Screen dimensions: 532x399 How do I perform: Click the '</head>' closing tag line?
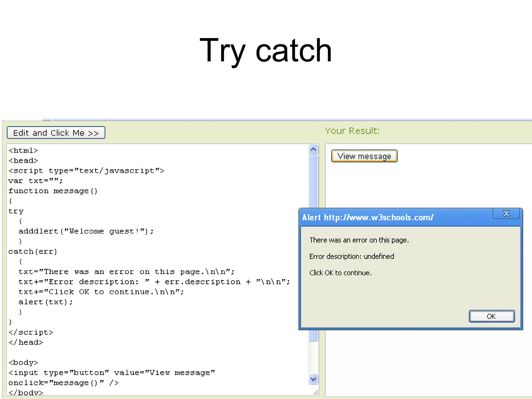click(x=26, y=342)
